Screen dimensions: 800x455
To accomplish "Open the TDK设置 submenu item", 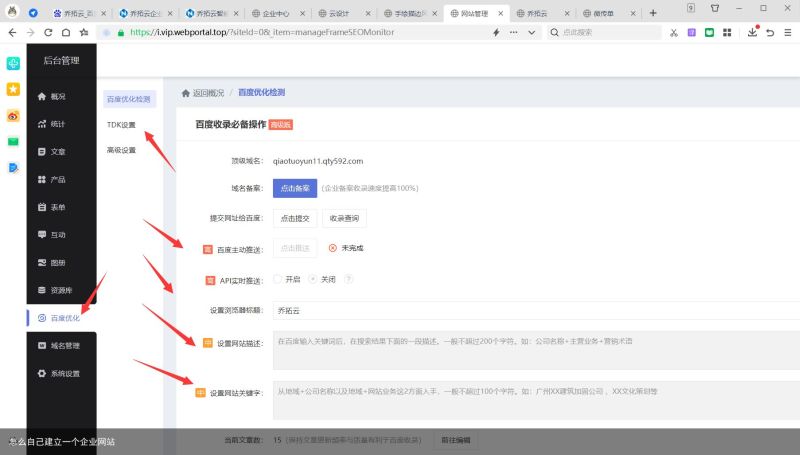I will [x=121, y=124].
